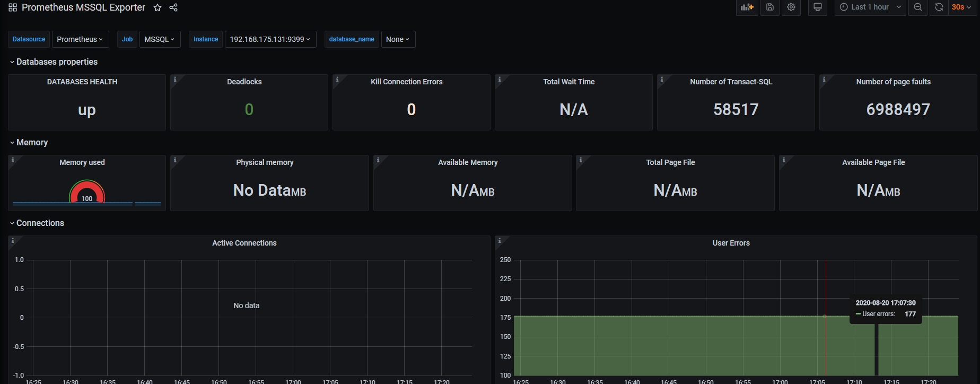Show info for Kill Connection Errors panel
The image size is (980, 384).
coord(337,80)
